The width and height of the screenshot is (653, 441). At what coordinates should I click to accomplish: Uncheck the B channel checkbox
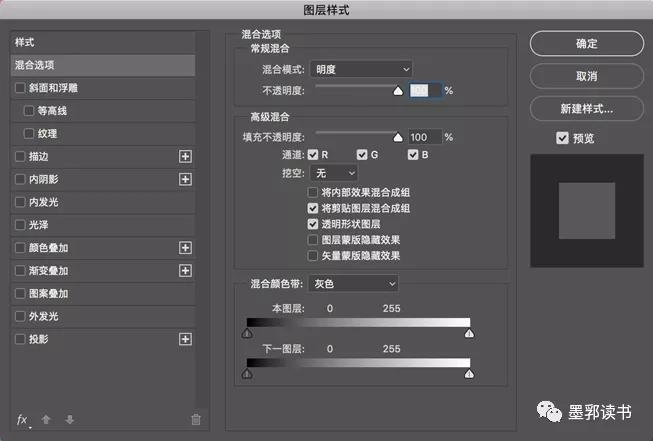click(x=413, y=155)
